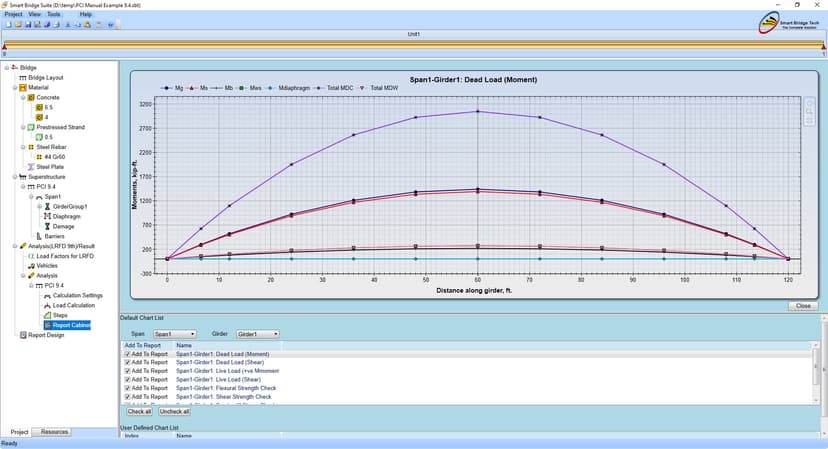Click the Smart Bridge Tech logo

(789, 23)
